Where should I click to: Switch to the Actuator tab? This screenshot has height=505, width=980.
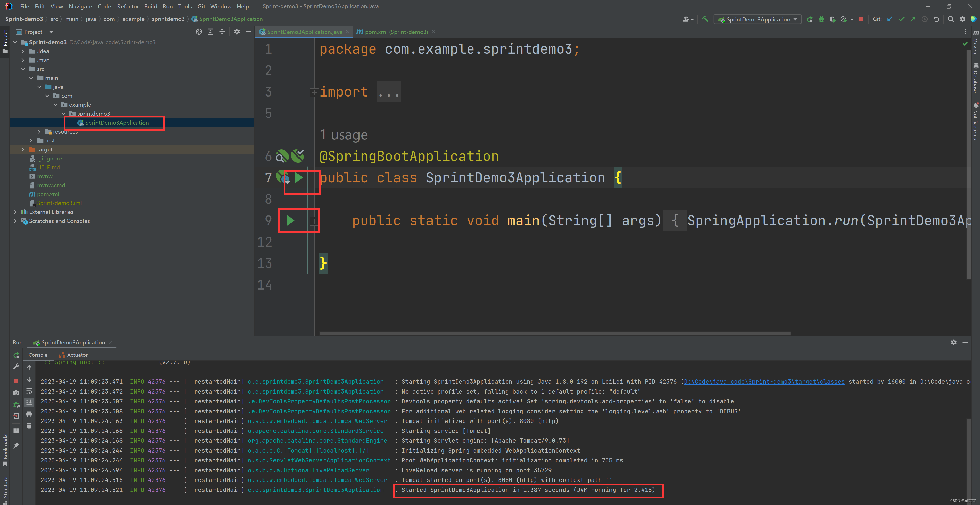tap(74, 355)
